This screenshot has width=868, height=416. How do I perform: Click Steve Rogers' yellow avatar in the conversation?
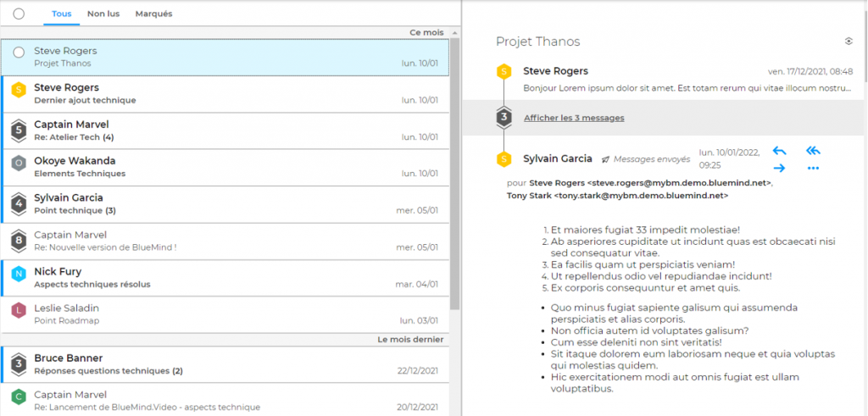click(504, 71)
